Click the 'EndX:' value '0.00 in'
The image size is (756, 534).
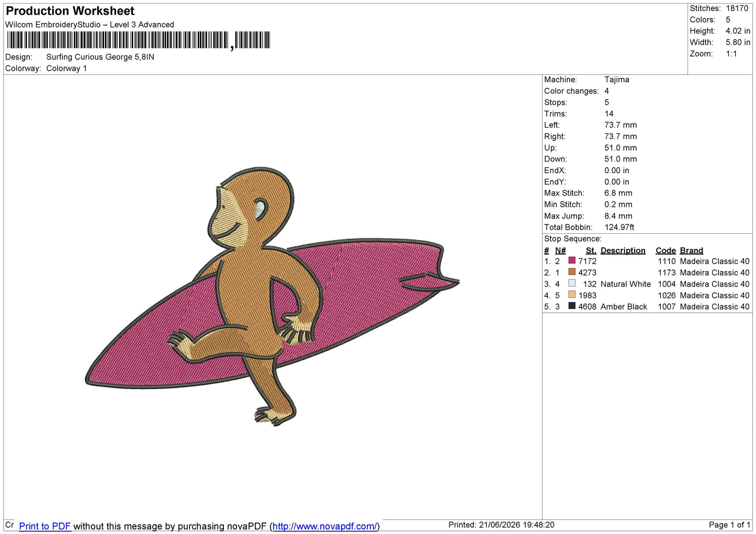617,171
